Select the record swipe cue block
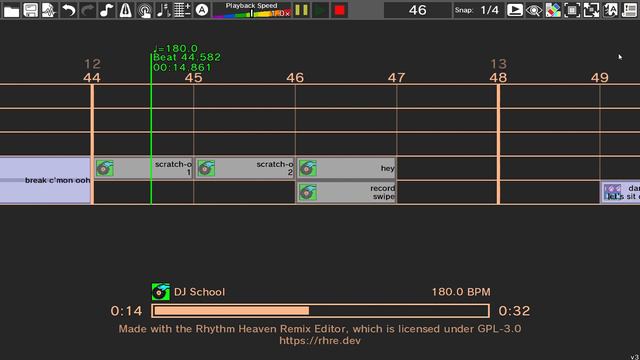The height and width of the screenshot is (360, 640). point(346,192)
